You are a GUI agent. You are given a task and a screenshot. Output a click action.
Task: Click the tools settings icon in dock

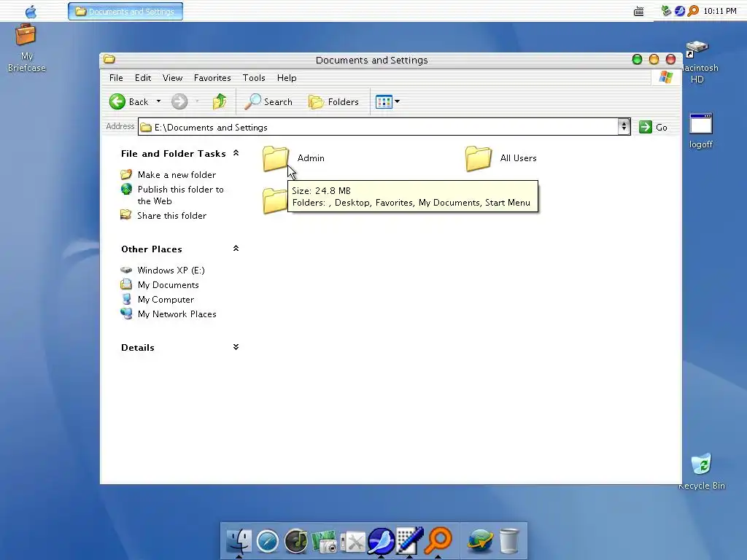[x=353, y=542]
